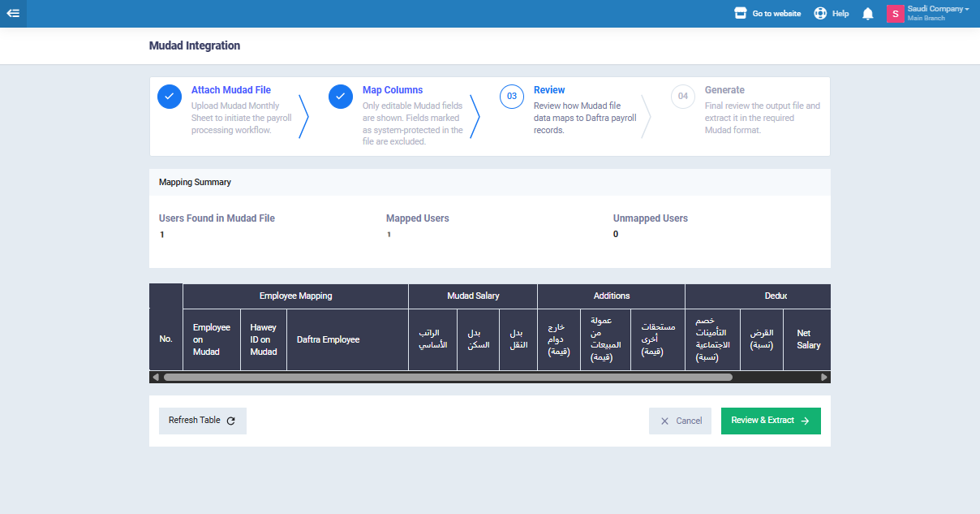Click the step 03 Review circle
Screen dimensions: 980x514
click(x=512, y=97)
